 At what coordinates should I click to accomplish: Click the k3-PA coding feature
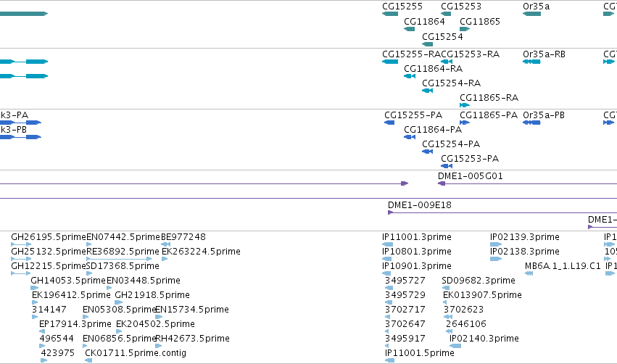click(x=20, y=123)
